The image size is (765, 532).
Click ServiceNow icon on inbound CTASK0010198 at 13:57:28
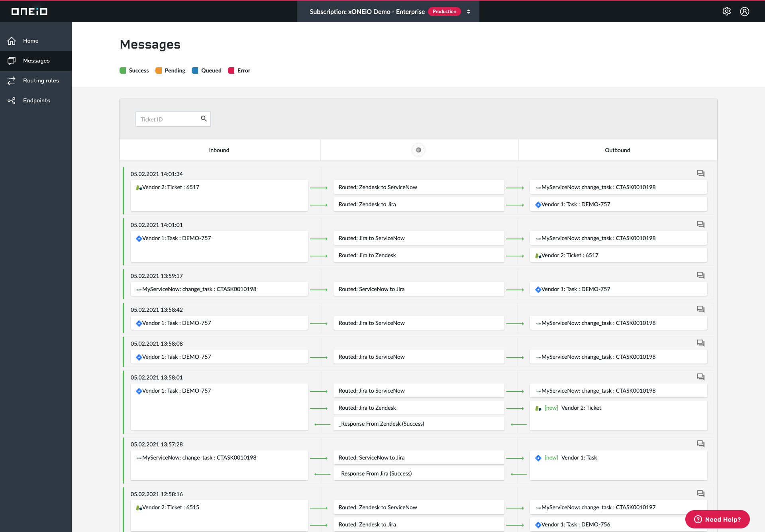click(139, 458)
